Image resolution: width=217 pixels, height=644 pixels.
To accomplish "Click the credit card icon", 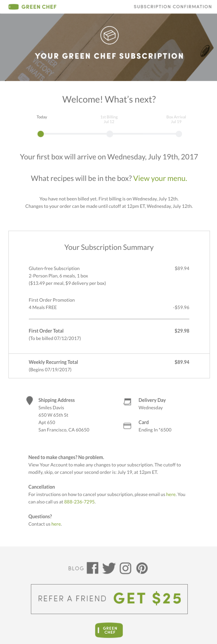I will coord(127,426).
